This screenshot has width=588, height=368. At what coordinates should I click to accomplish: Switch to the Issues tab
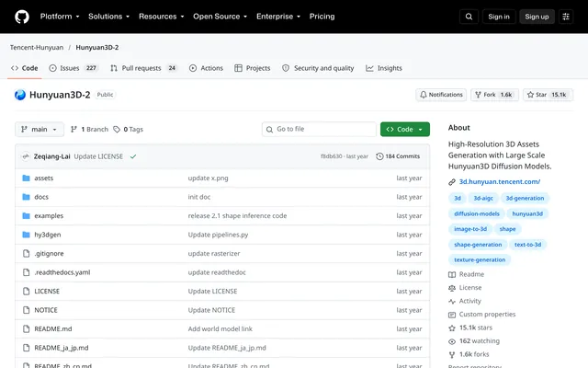tap(73, 68)
